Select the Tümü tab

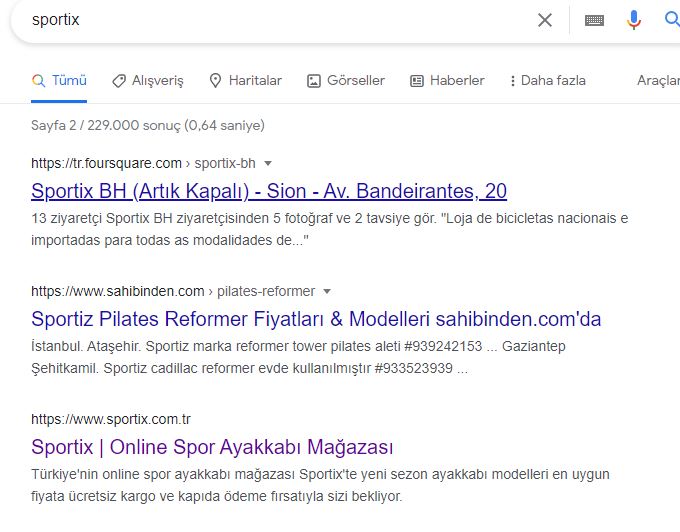59,81
